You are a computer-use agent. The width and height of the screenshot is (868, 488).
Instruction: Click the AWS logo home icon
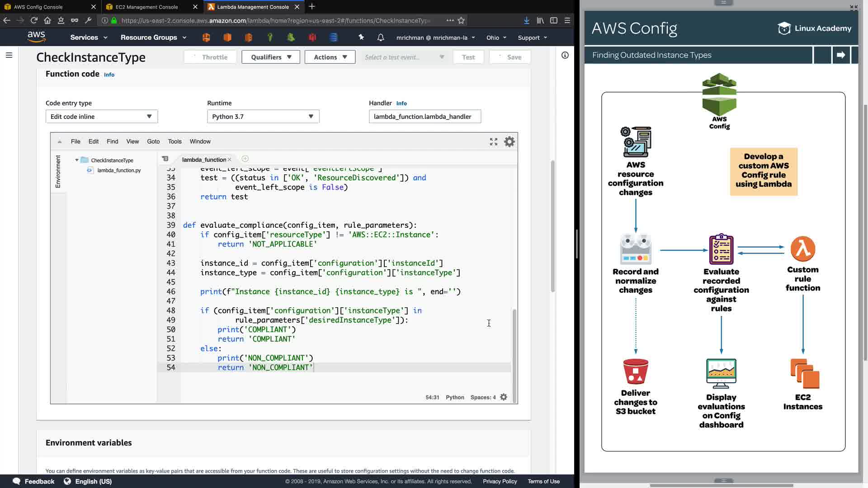[x=36, y=37]
